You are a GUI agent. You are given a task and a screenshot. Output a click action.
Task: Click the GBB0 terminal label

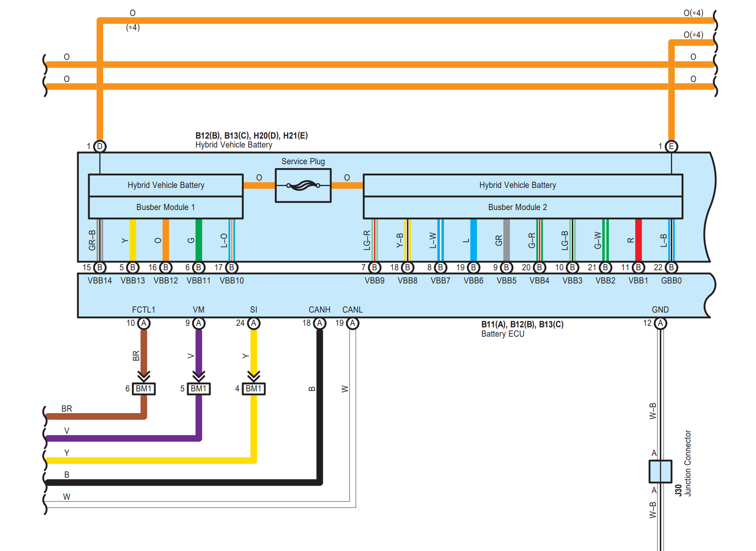[x=671, y=280]
